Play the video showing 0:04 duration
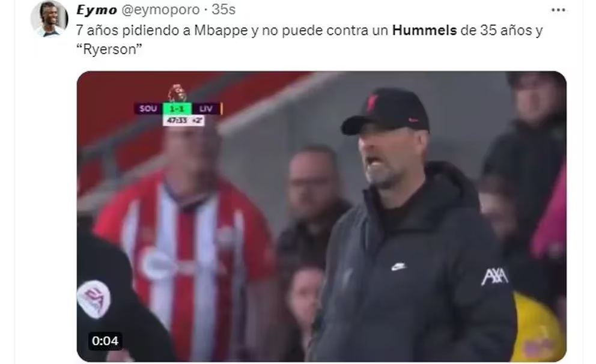The width and height of the screenshot is (596, 364). pos(321,216)
